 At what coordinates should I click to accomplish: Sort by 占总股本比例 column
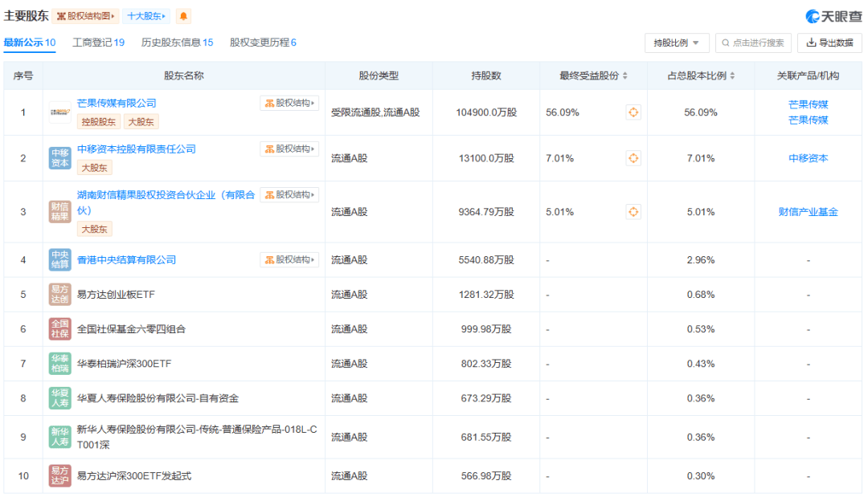pyautogui.click(x=732, y=76)
